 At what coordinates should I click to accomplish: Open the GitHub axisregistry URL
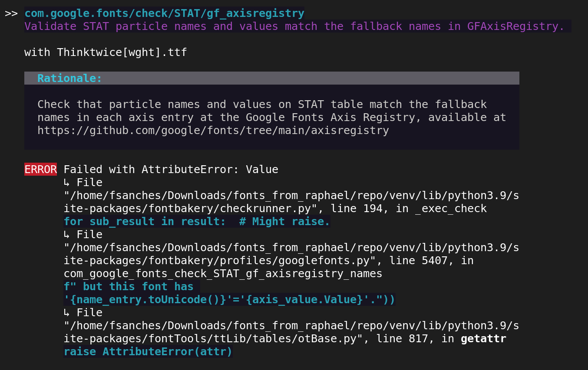[213, 130]
